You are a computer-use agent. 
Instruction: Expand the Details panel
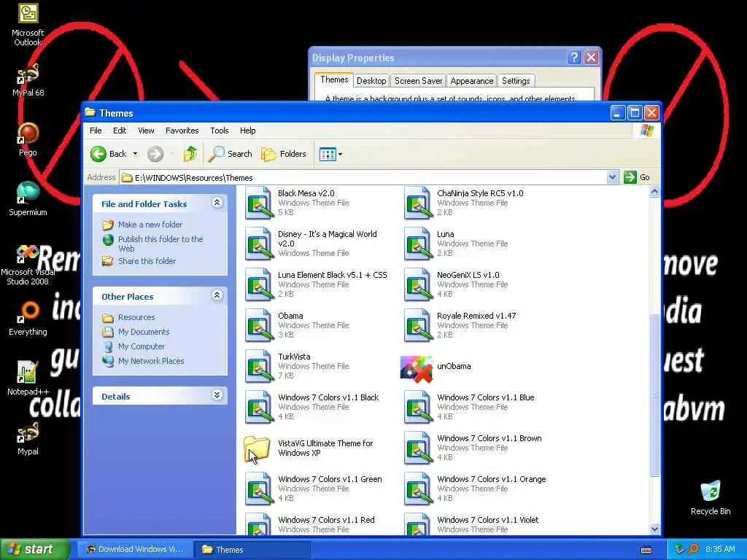[x=217, y=395]
